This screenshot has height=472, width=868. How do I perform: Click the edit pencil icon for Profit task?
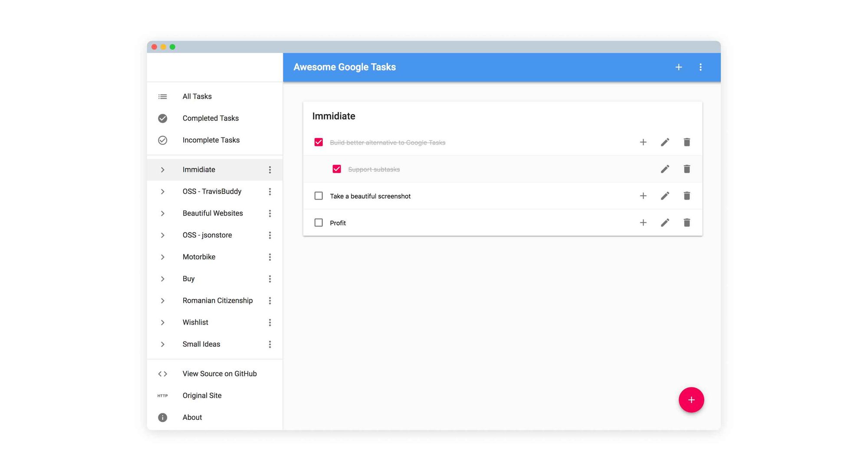click(x=665, y=223)
